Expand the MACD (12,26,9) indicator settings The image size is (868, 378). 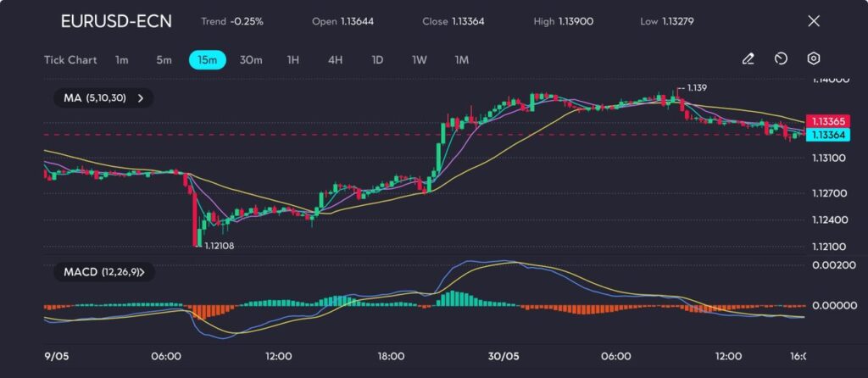tap(103, 272)
